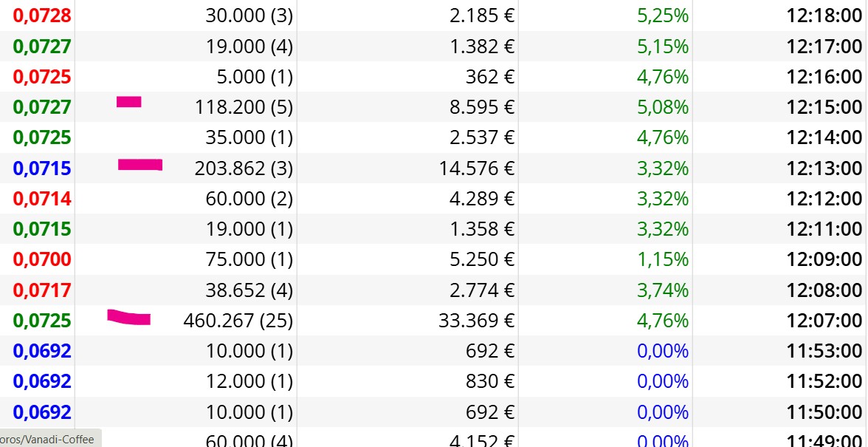Click the amount 2.537 €
The height and width of the screenshot is (447, 868).
tap(482, 137)
